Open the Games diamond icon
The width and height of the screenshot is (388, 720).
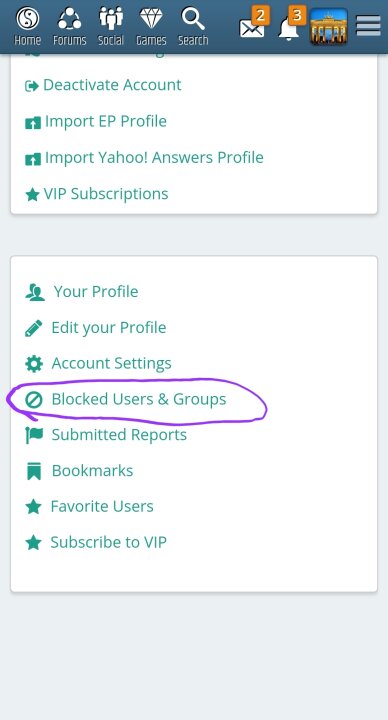[x=151, y=19]
